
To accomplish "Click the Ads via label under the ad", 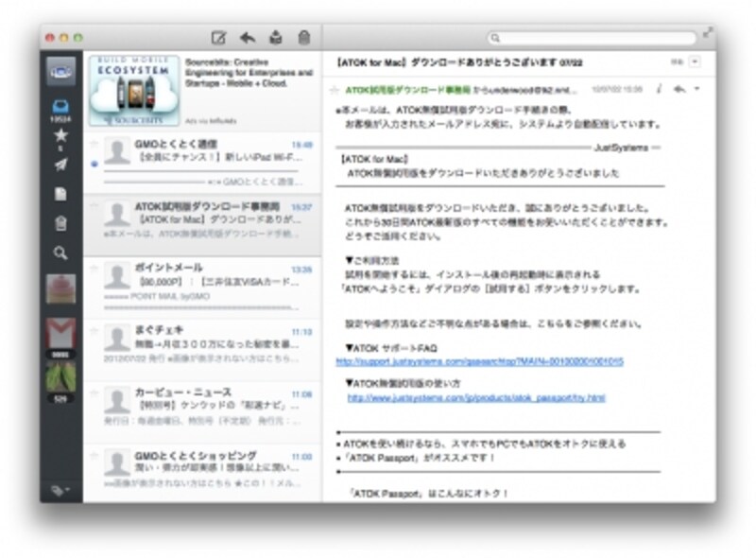I will click(211, 121).
